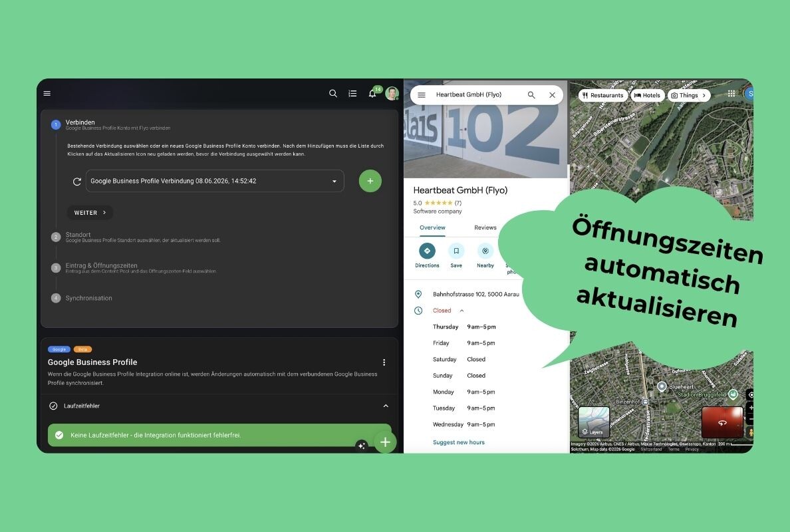Viewport: 790px width, 532px height.
Task: Click the Blueheart map marker
Action: 662,386
